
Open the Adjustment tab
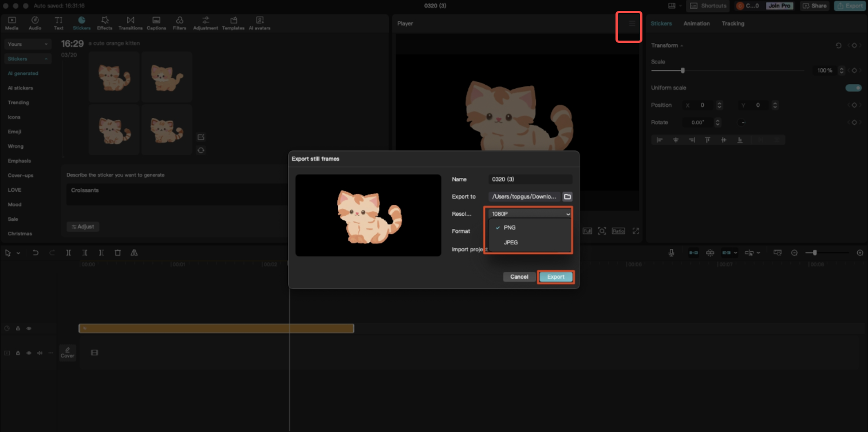coord(206,23)
